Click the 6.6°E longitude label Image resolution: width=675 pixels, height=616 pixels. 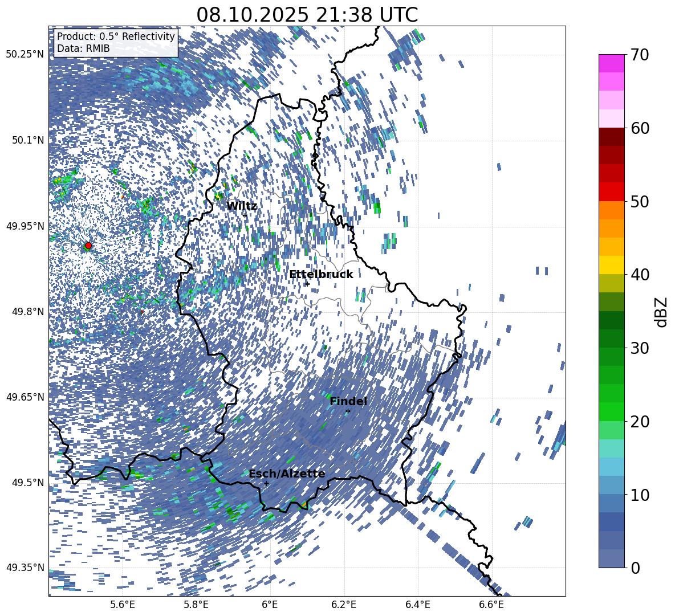[x=491, y=605]
